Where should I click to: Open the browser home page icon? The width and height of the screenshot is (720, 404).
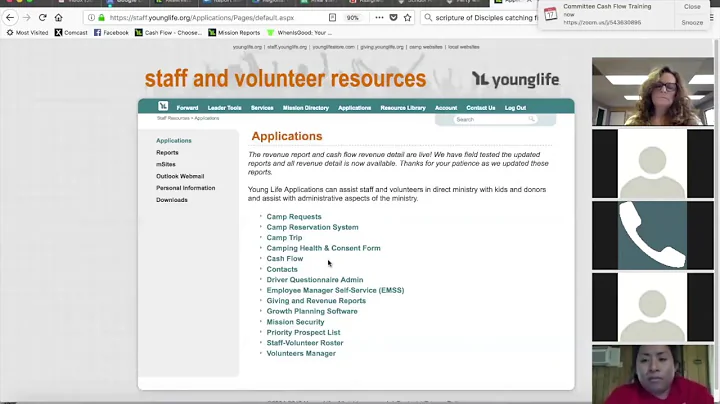tap(58, 17)
